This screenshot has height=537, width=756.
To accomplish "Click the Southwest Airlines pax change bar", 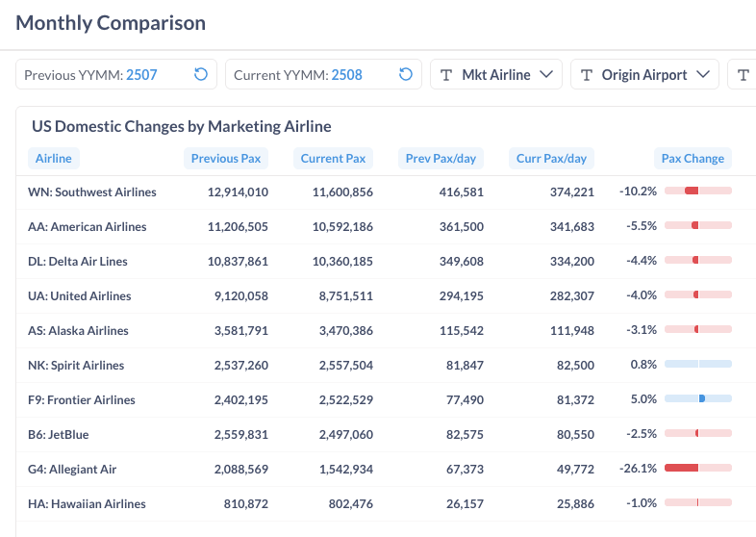I will (698, 191).
